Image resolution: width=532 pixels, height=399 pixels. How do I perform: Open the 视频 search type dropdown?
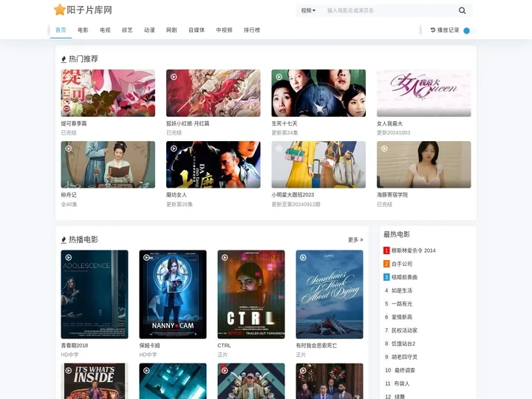coord(308,10)
